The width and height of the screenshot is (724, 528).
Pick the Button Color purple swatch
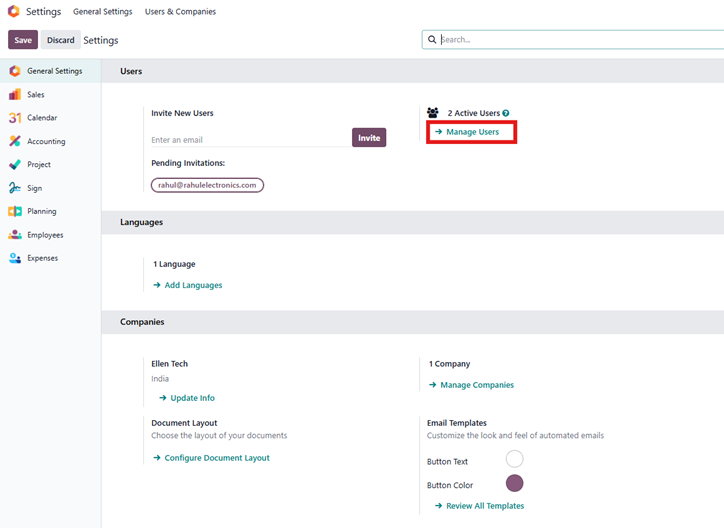pos(514,484)
